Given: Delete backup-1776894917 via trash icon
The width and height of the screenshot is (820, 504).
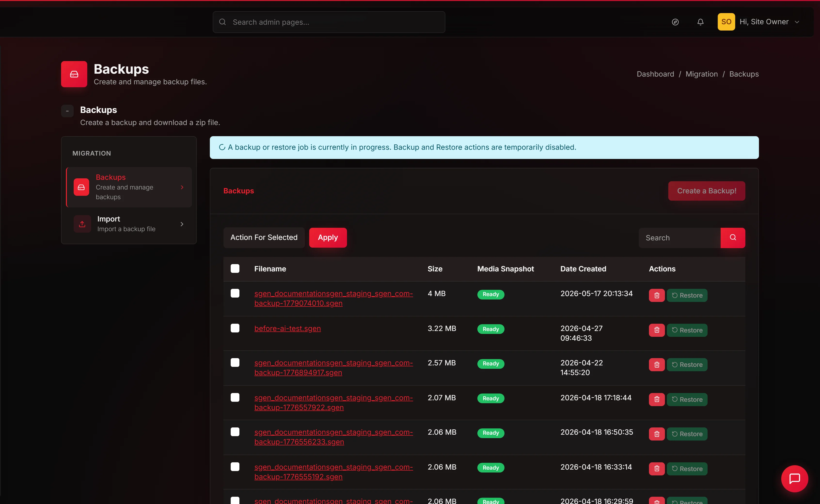Looking at the screenshot, I should click(x=657, y=365).
